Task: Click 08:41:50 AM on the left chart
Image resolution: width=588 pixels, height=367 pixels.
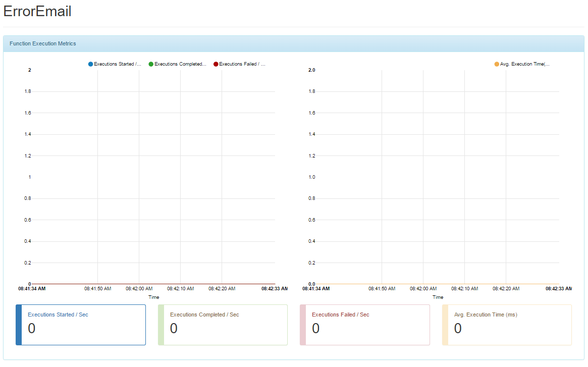Action: 97,289
